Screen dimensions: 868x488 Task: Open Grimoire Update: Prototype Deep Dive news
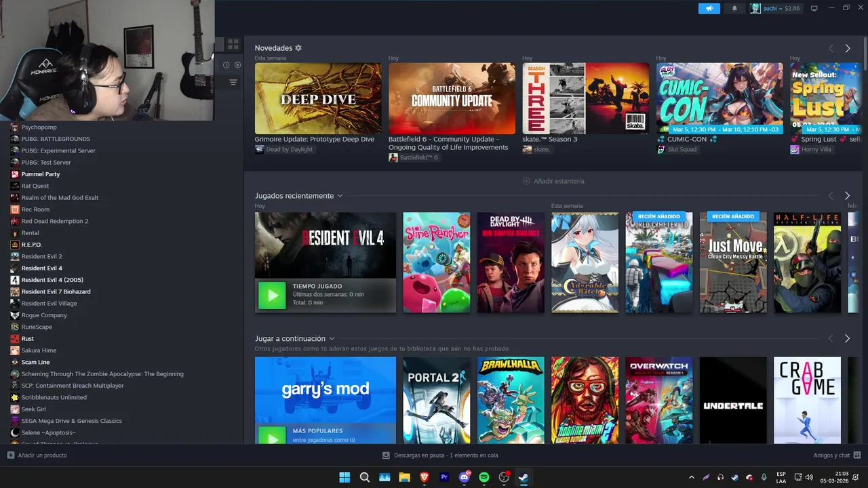(x=318, y=99)
